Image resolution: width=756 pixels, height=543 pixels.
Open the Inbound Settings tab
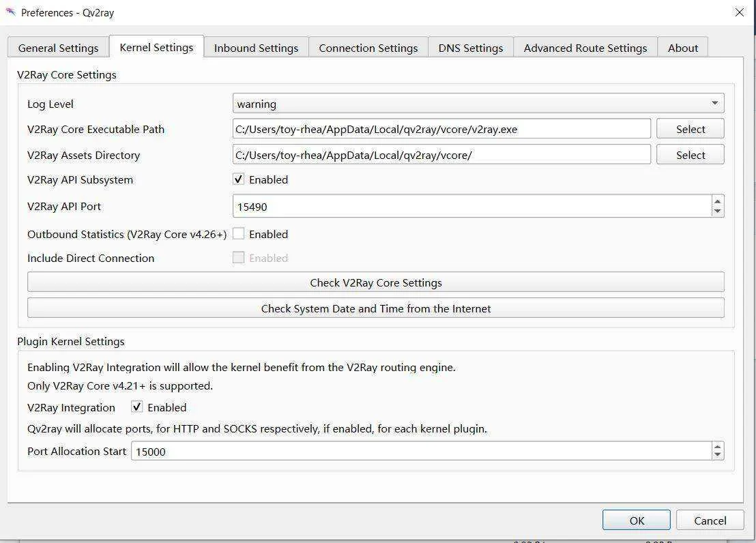click(256, 48)
